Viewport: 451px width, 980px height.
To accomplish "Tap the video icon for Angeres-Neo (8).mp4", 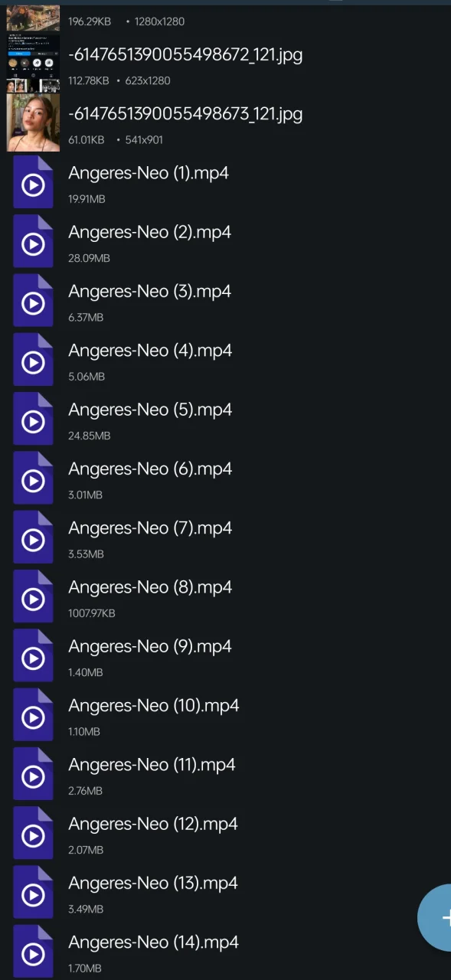I will [x=33, y=596].
